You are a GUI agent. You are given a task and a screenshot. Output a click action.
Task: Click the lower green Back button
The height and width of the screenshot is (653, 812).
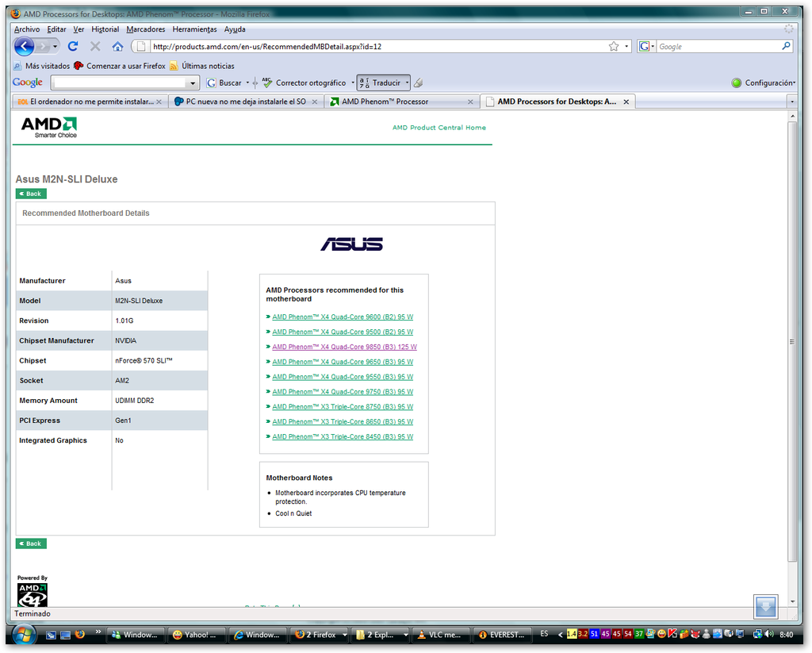pyautogui.click(x=31, y=544)
